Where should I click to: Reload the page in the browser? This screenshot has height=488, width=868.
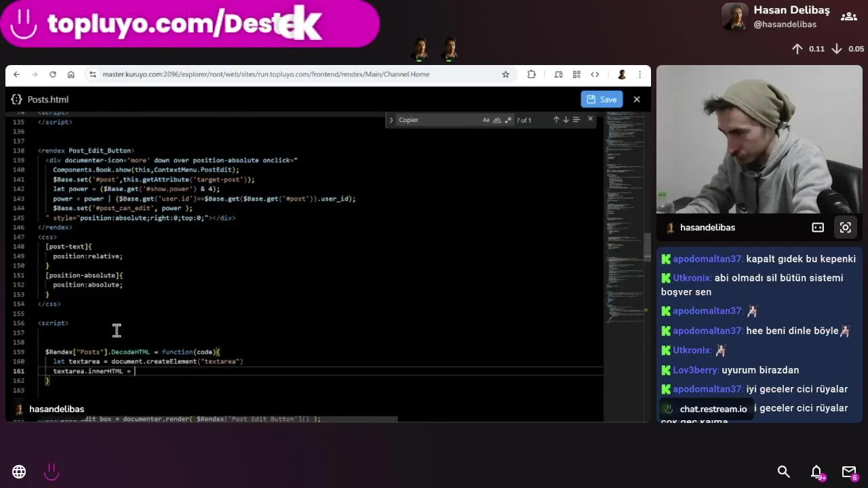coord(53,75)
